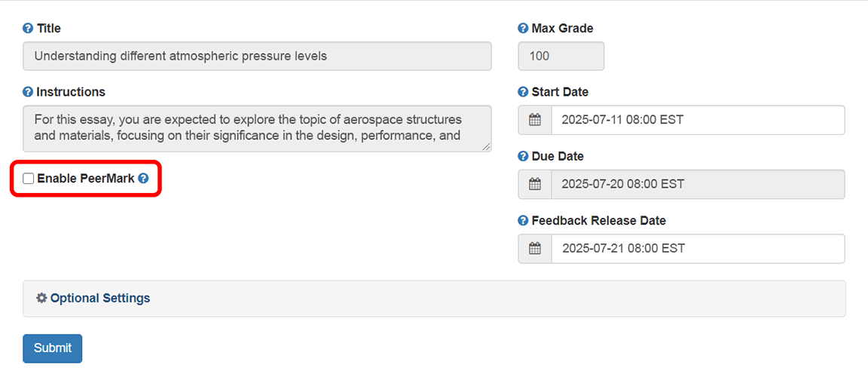The width and height of the screenshot is (868, 386).
Task: Click the Max Grade field
Action: point(561,57)
